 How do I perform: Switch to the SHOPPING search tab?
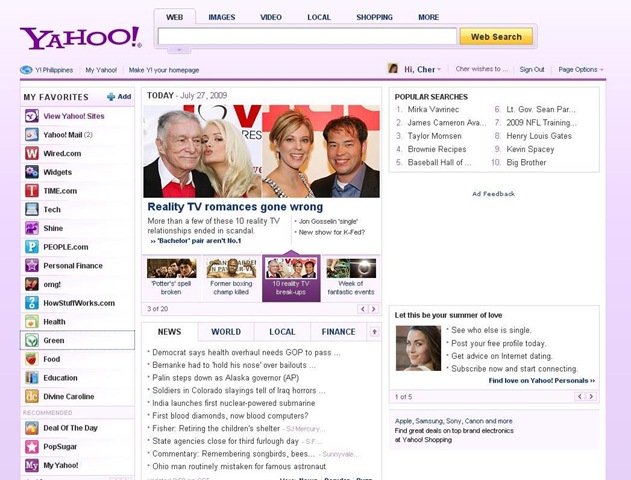point(374,17)
